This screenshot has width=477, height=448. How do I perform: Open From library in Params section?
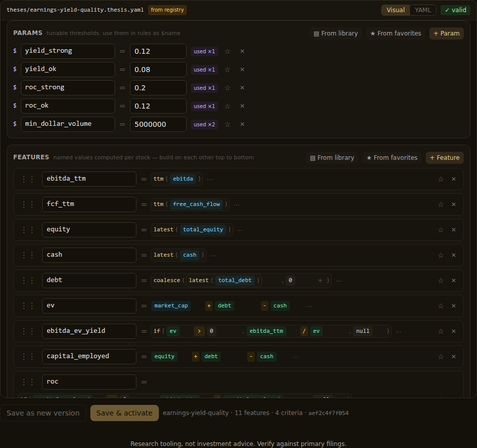pyautogui.click(x=335, y=33)
